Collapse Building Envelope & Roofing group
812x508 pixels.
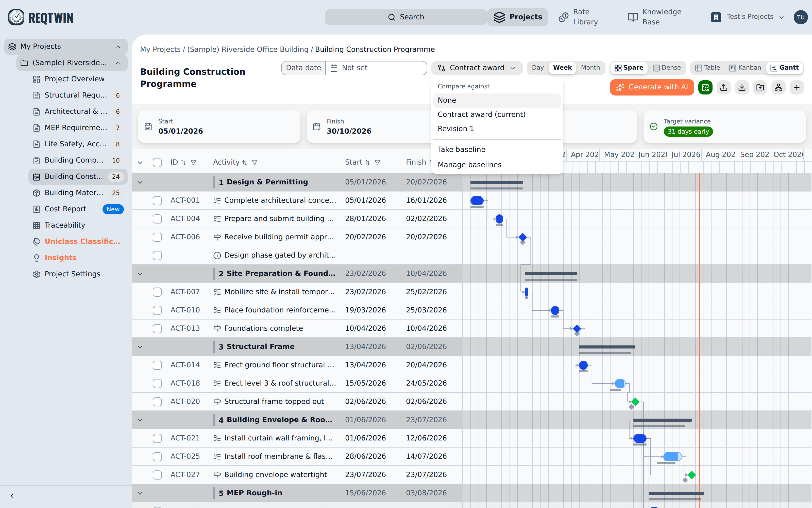140,420
